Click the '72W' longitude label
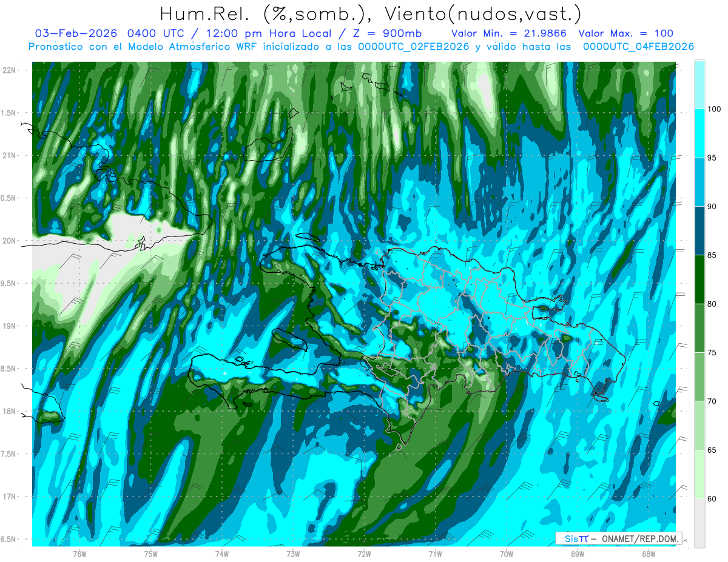 (x=364, y=554)
